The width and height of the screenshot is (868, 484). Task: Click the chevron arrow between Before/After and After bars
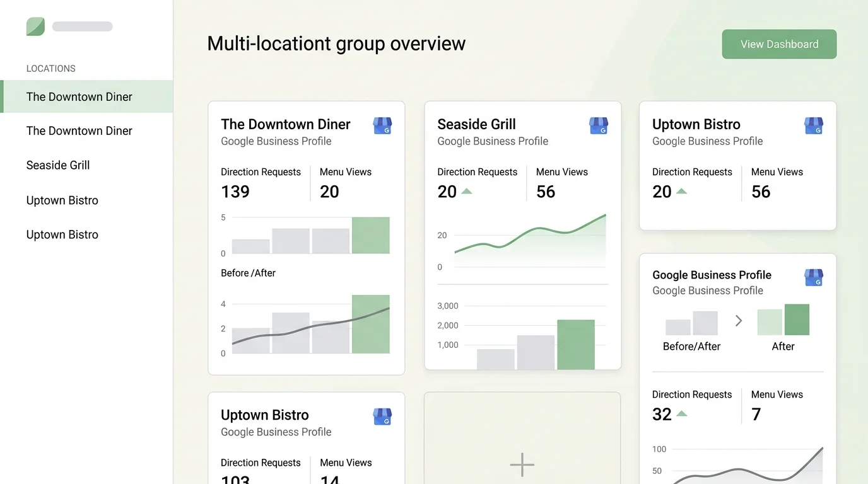click(x=739, y=321)
